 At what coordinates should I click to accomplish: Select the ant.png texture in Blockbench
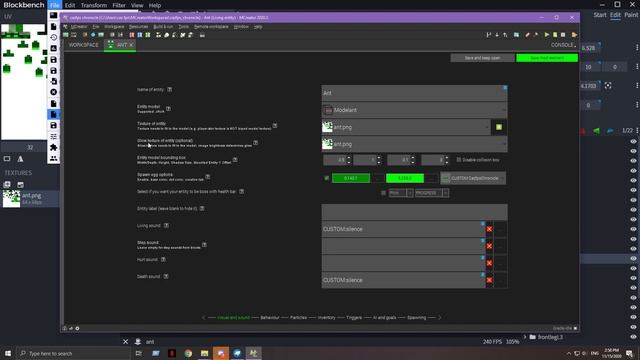tap(30, 199)
